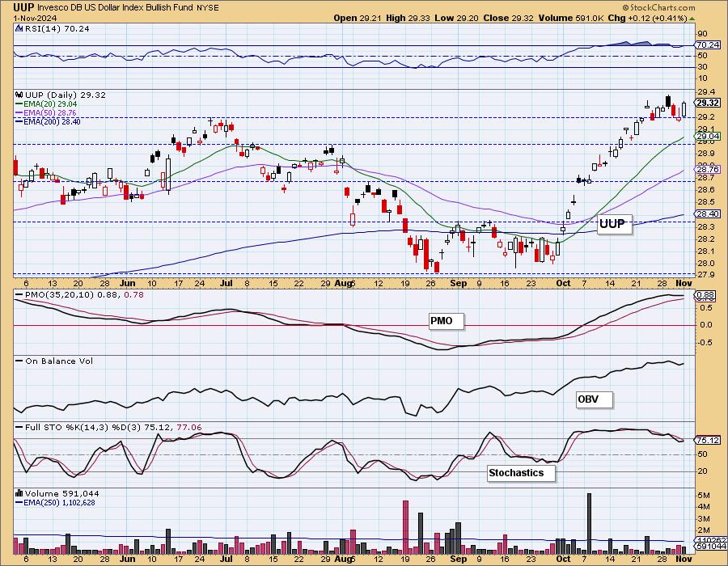728x566 pixels.
Task: Click the EMA(50) 28.76 legend text
Action: tap(50, 112)
